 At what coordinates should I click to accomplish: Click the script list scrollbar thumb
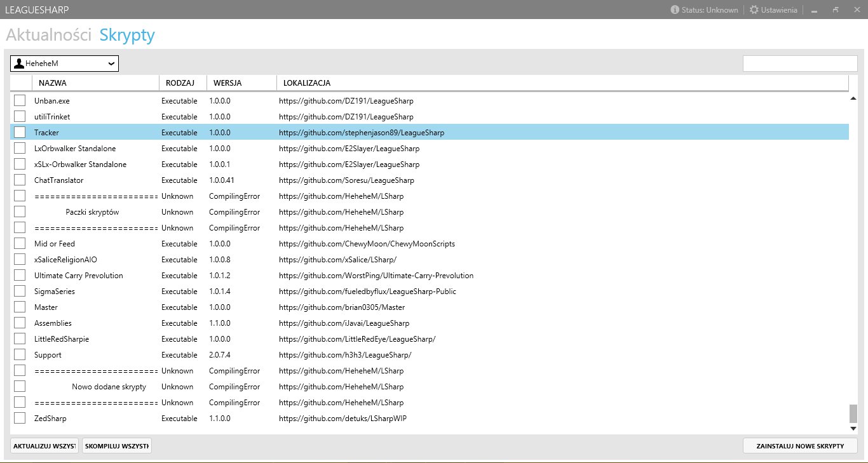point(853,413)
